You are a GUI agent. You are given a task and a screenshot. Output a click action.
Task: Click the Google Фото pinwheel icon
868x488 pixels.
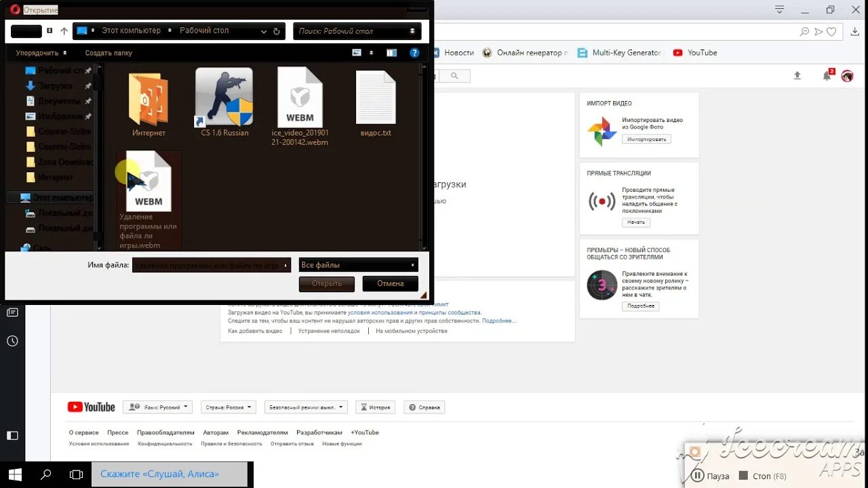click(601, 131)
